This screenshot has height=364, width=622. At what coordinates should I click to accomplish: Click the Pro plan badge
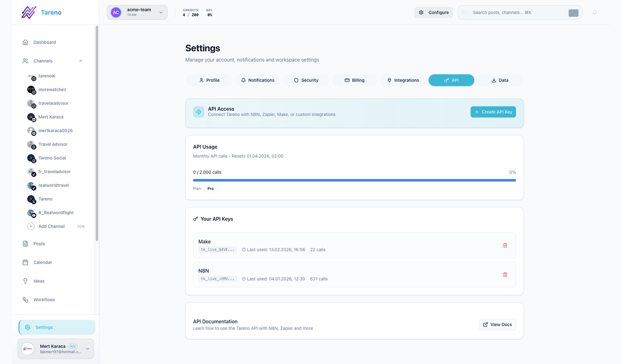[x=211, y=189]
